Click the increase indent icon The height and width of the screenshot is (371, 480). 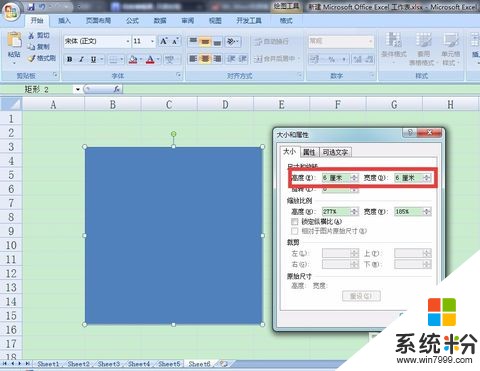coord(242,59)
